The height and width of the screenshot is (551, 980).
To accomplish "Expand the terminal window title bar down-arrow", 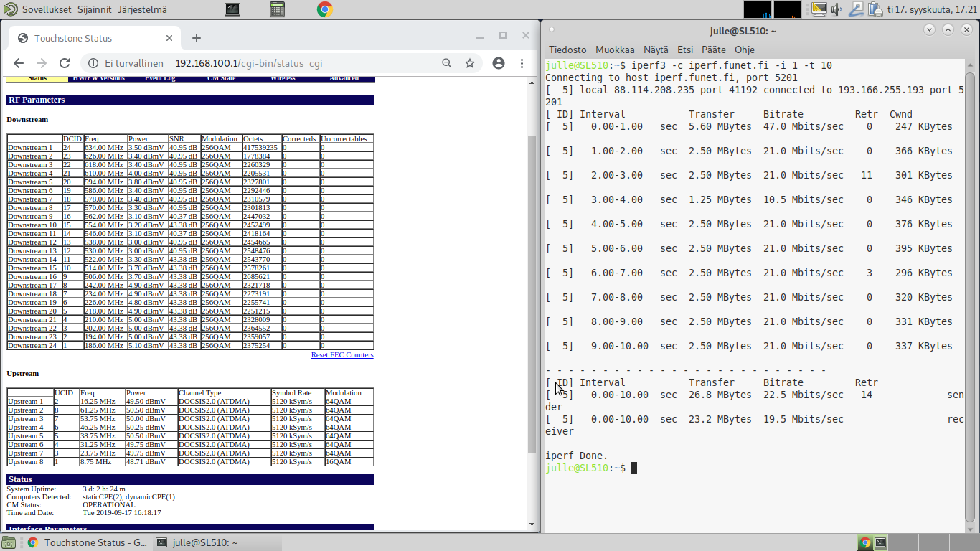I will pos(930,30).
